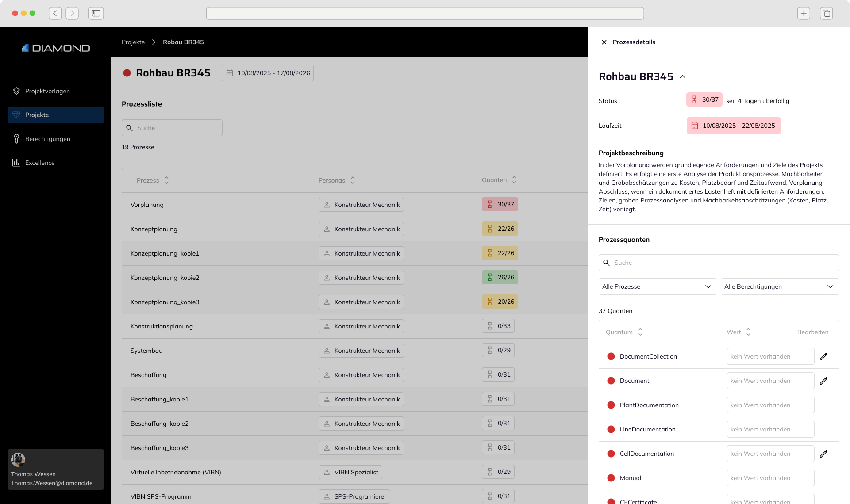This screenshot has width=850, height=504.
Task: Click the pencil icon for DocumentCollection
Action: click(x=823, y=356)
